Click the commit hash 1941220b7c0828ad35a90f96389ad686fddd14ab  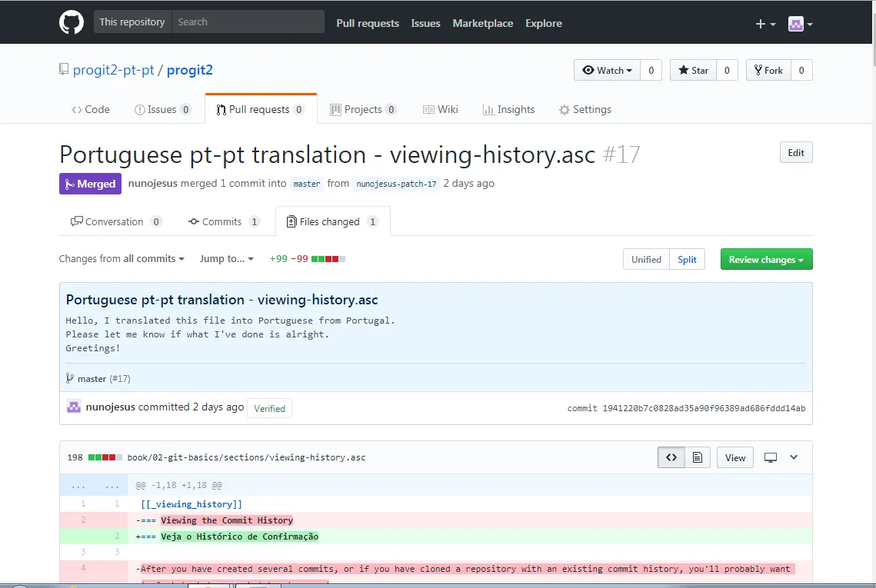pos(704,408)
